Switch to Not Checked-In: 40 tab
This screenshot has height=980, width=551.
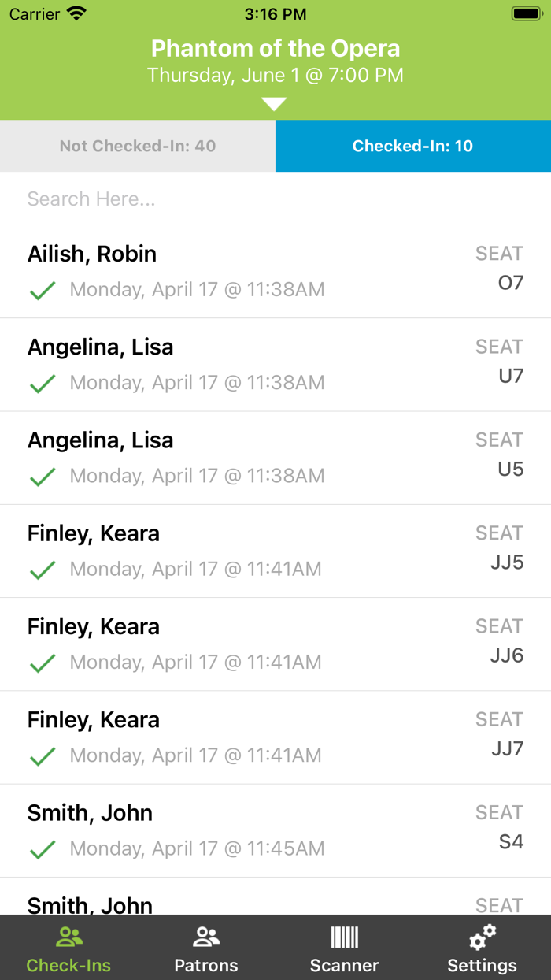(138, 146)
